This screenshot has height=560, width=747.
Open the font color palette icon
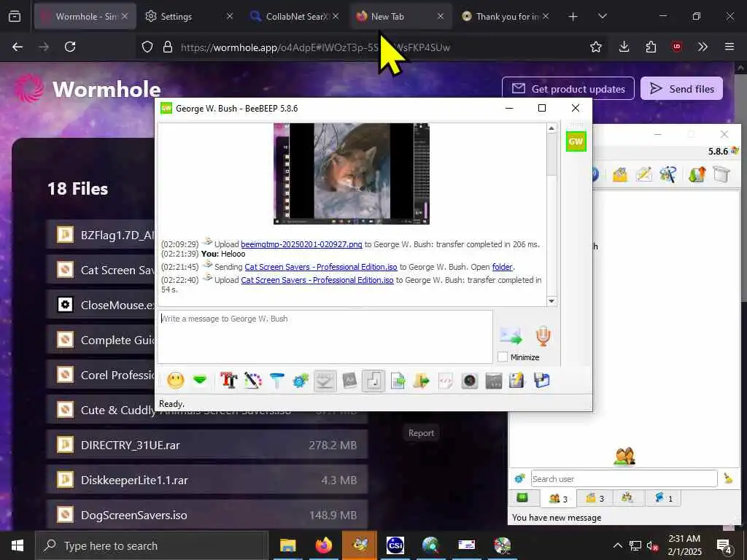(x=253, y=381)
